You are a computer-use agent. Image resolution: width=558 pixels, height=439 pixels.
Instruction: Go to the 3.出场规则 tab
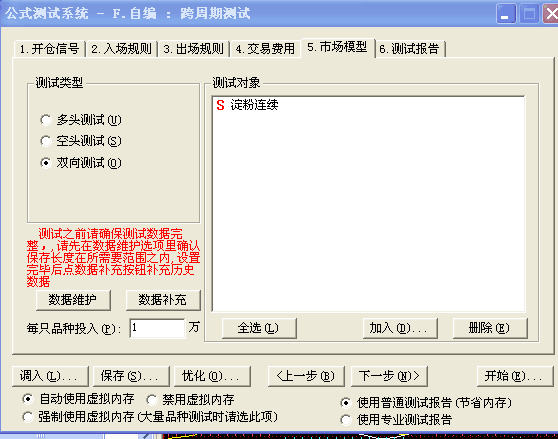194,49
